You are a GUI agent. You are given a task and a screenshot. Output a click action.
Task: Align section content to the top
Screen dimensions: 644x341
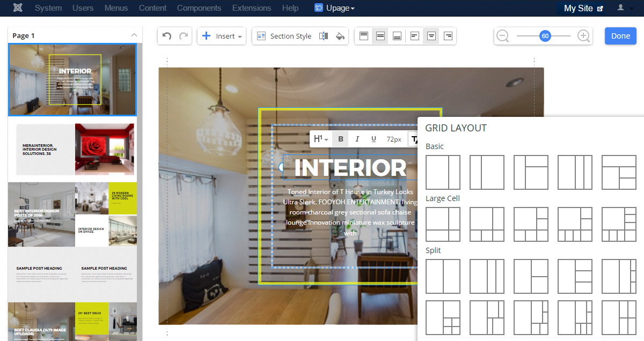[364, 36]
